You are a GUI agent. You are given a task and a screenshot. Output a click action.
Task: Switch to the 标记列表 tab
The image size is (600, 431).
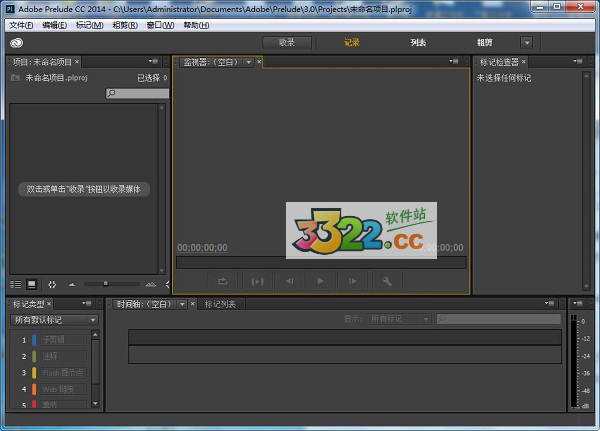pyautogui.click(x=220, y=304)
